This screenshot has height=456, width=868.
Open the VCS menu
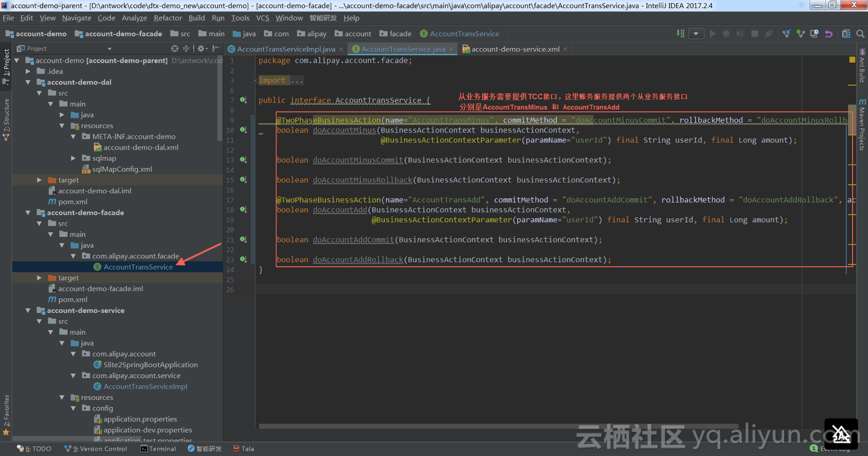coord(262,18)
